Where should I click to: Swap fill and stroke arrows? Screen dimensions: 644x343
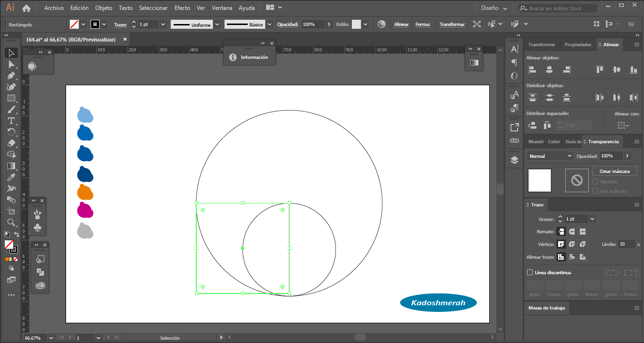tap(17, 234)
